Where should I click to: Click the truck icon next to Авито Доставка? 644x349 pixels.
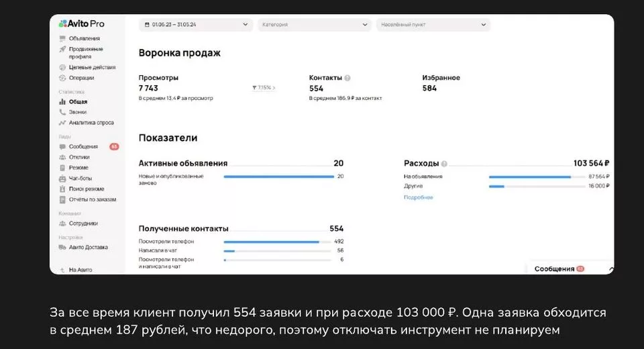[62, 247]
